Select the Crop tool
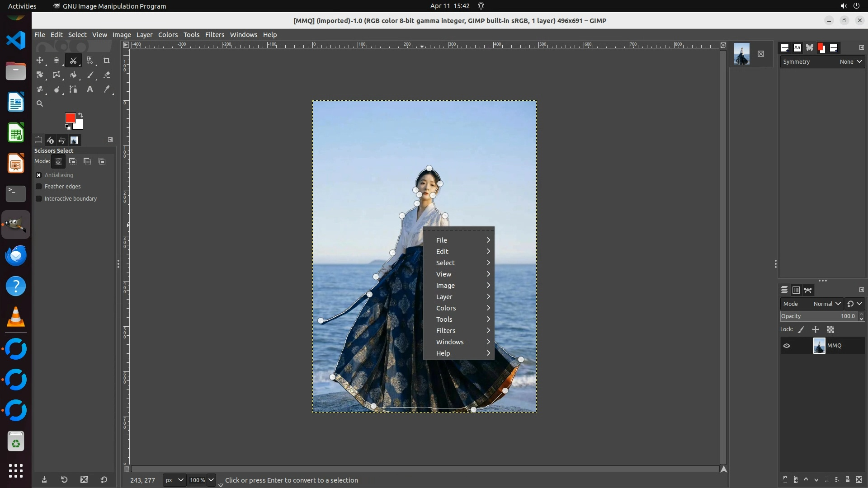This screenshot has width=868, height=488. [x=107, y=60]
